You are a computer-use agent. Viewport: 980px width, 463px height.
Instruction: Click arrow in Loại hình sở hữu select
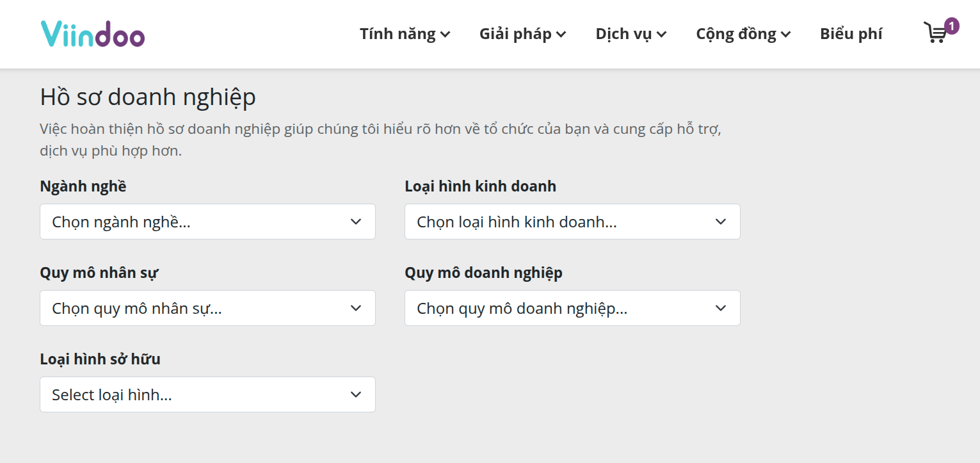point(357,394)
